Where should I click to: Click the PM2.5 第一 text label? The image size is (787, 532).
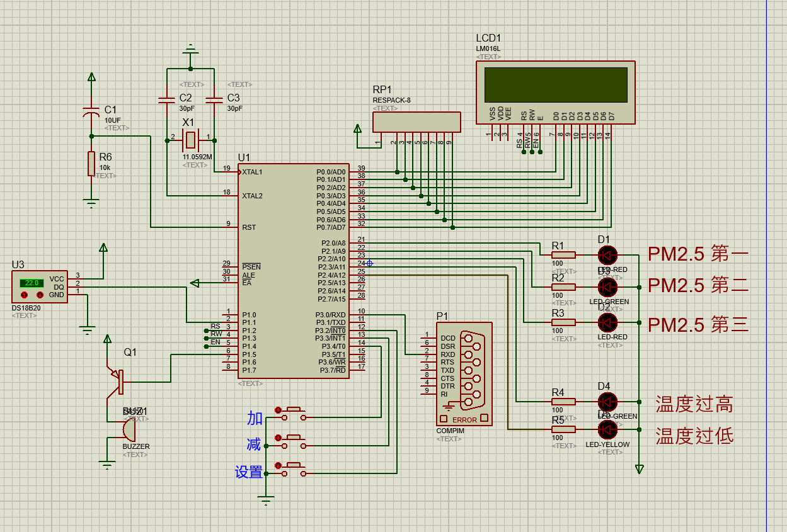[x=698, y=254]
